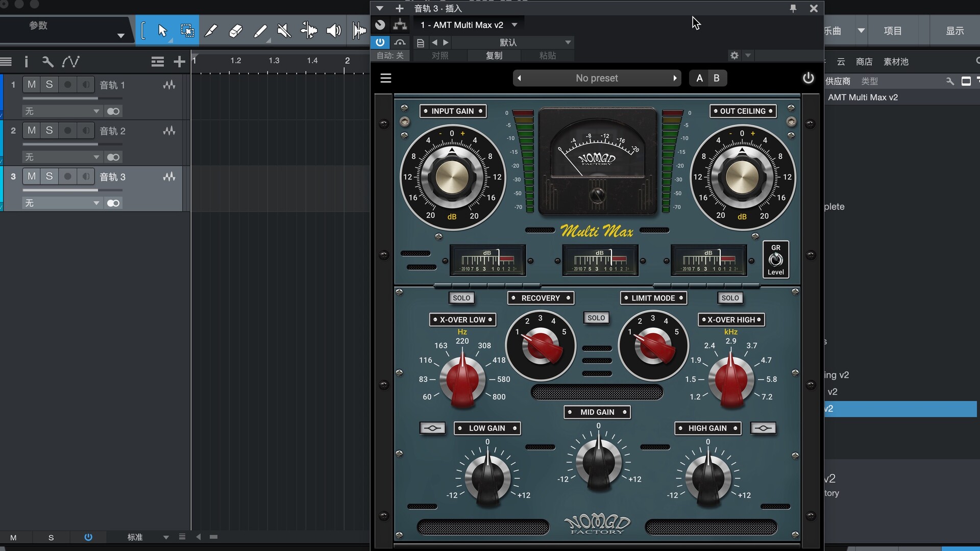Select the Bend tool
Viewport: 980px width, 551px height.
click(308, 31)
